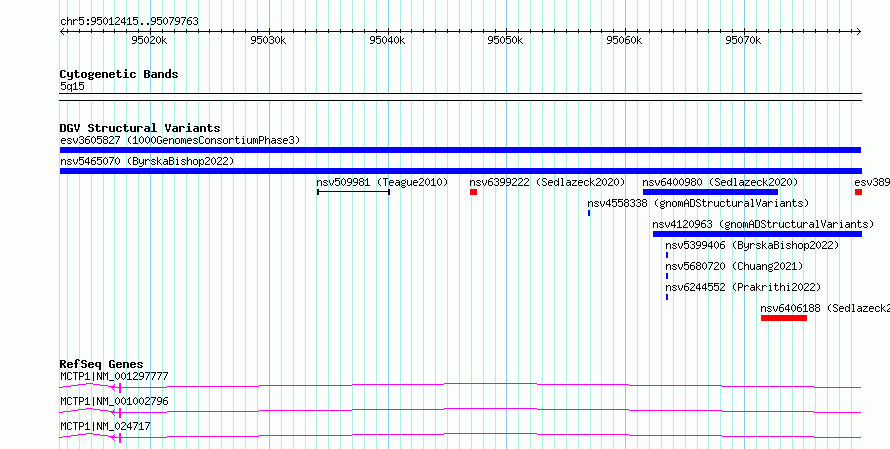This screenshot has width=890, height=449.
Task: Click the 5q15 cytogenetic band bar
Action: [x=460, y=97]
